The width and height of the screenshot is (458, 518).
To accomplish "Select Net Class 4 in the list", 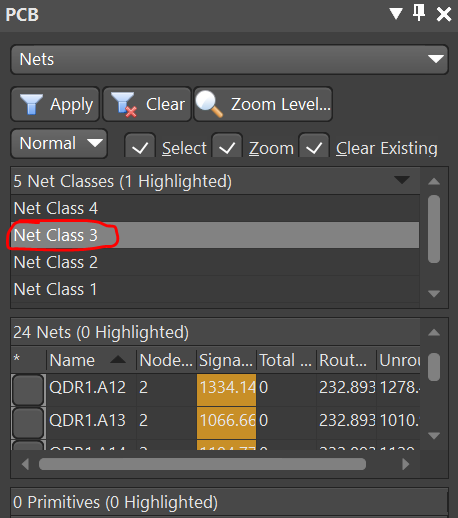I will coord(215,208).
